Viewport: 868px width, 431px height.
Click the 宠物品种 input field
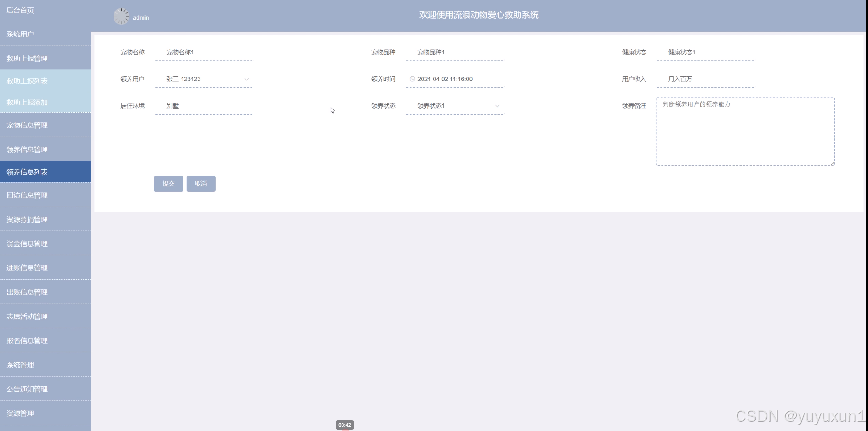[455, 52]
